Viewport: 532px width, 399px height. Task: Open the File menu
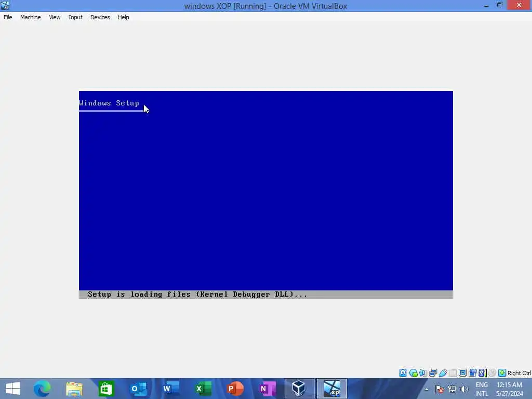point(8,17)
